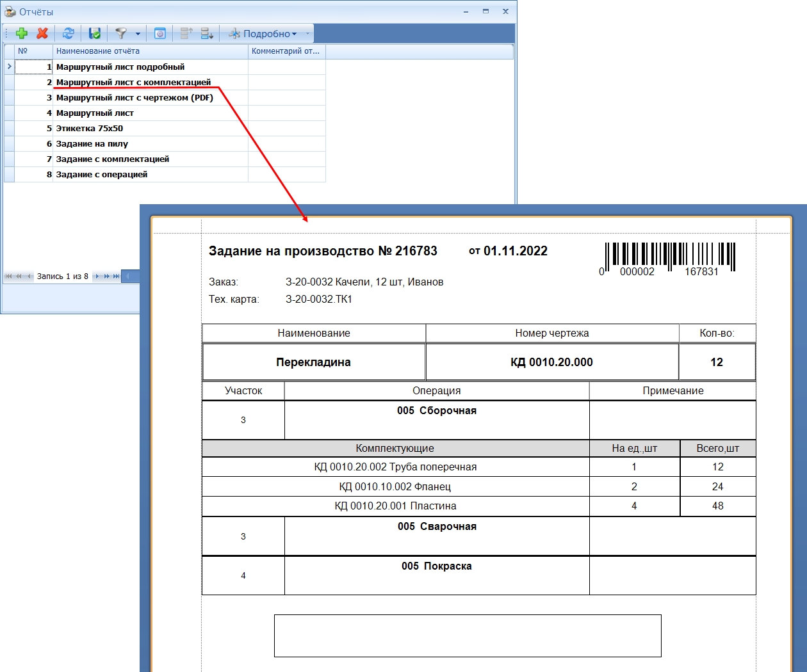Image resolution: width=807 pixels, height=672 pixels.
Task: Click the filter funnel icon
Action: [x=120, y=33]
